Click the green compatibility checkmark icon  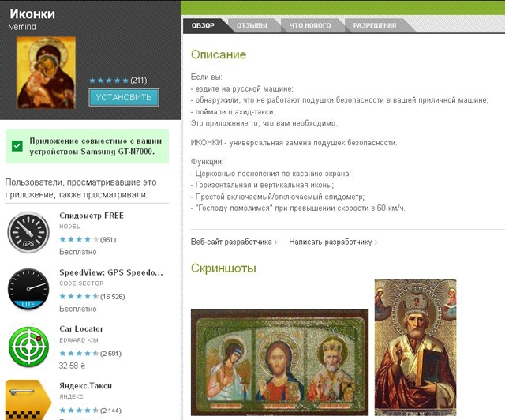coord(17,146)
